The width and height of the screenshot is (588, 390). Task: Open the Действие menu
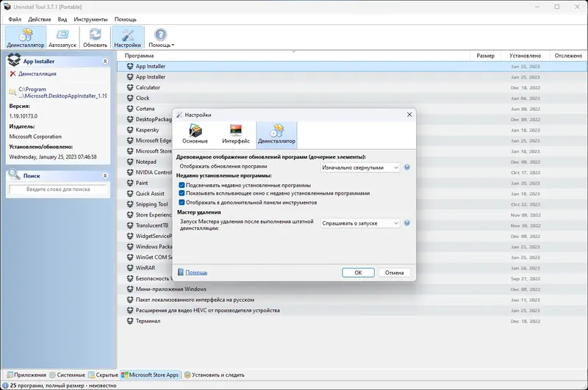click(x=40, y=19)
